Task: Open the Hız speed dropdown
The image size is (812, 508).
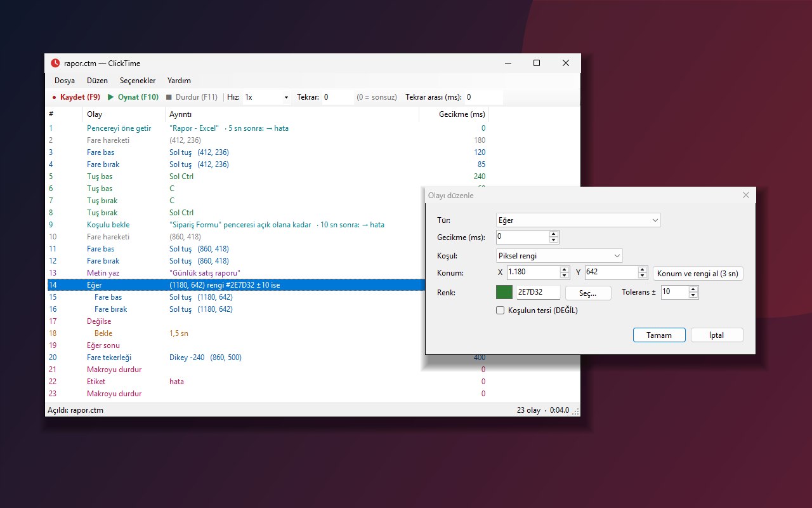Action: [x=266, y=97]
